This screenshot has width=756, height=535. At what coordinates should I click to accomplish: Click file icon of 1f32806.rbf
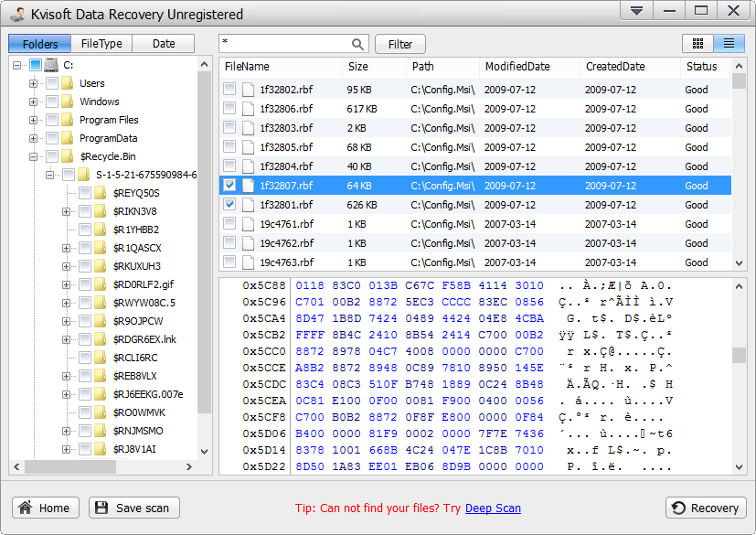coord(248,109)
